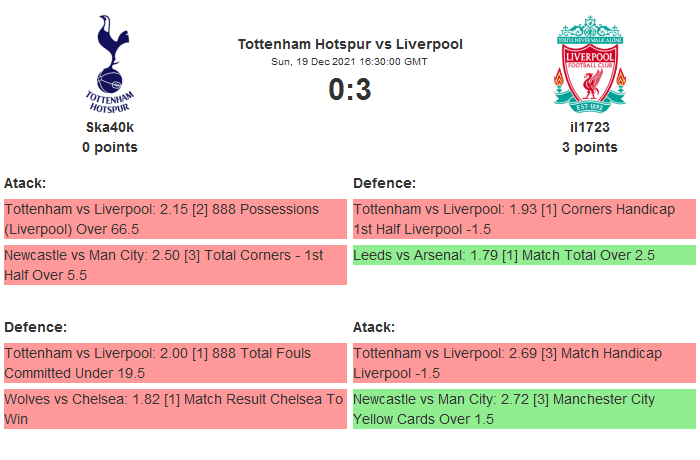Select the Total Corners 1st Half Over 5.5 bet
Viewport: 700px width, 460px height.
click(x=174, y=265)
